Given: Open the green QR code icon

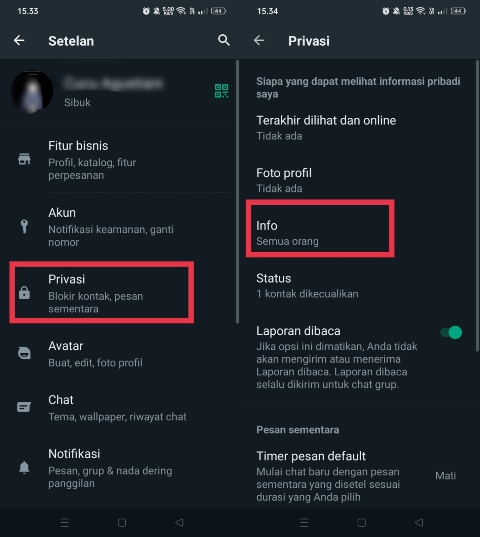Looking at the screenshot, I should coord(222,91).
